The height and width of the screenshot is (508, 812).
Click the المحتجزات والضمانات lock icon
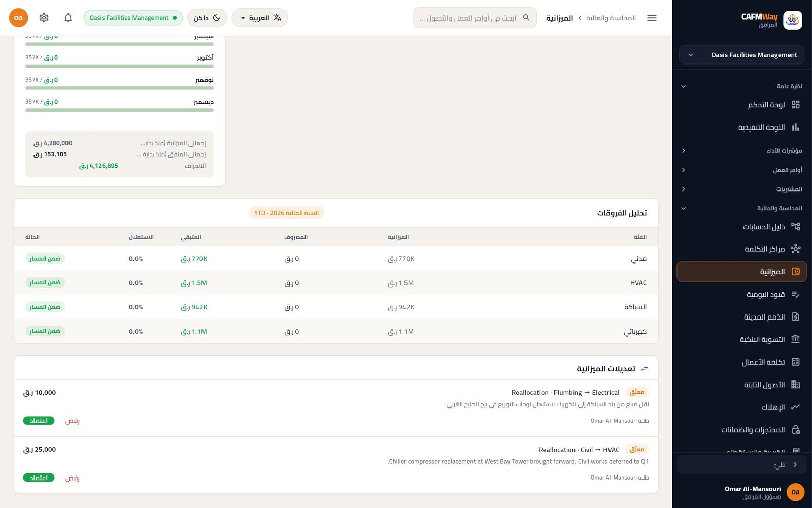point(795,430)
